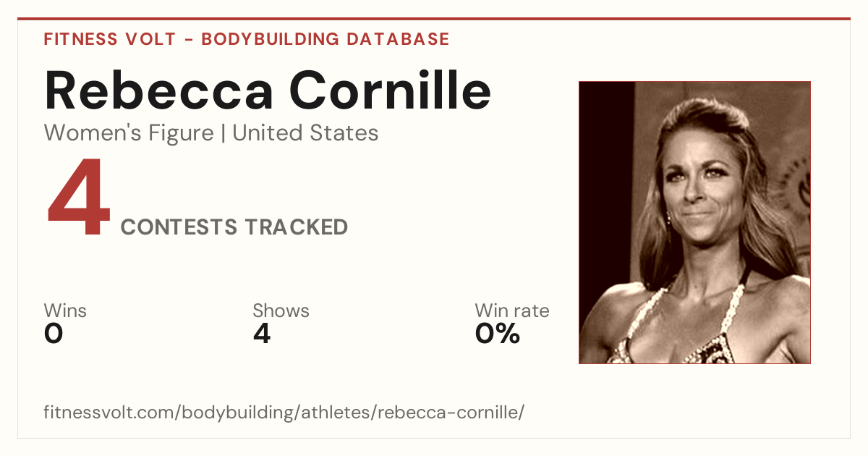
Task: Click the Win rate label
Action: pos(512,311)
